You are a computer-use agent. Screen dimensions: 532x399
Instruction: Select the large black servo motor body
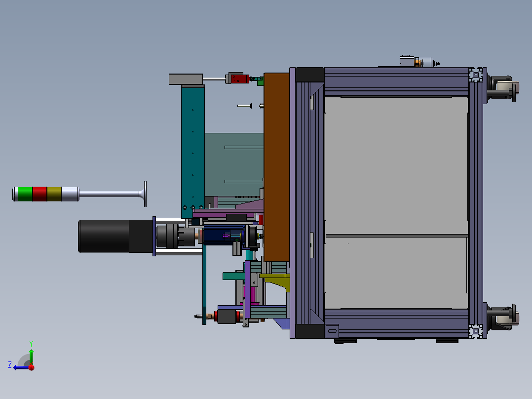[x=115, y=236]
